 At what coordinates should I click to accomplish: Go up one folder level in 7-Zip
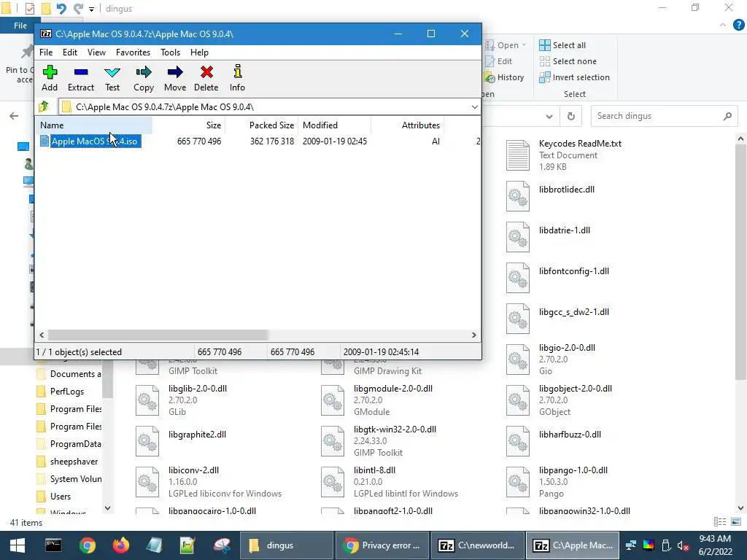click(44, 106)
